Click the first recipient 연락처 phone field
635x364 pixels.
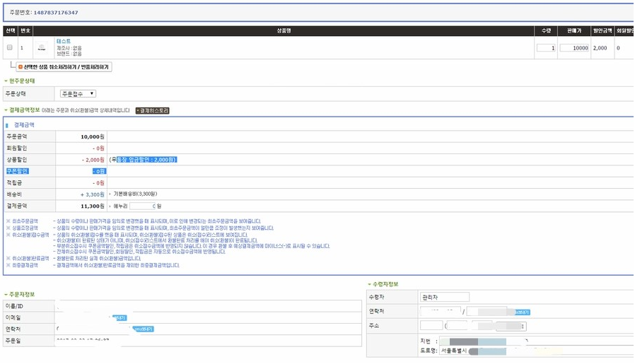point(440,311)
